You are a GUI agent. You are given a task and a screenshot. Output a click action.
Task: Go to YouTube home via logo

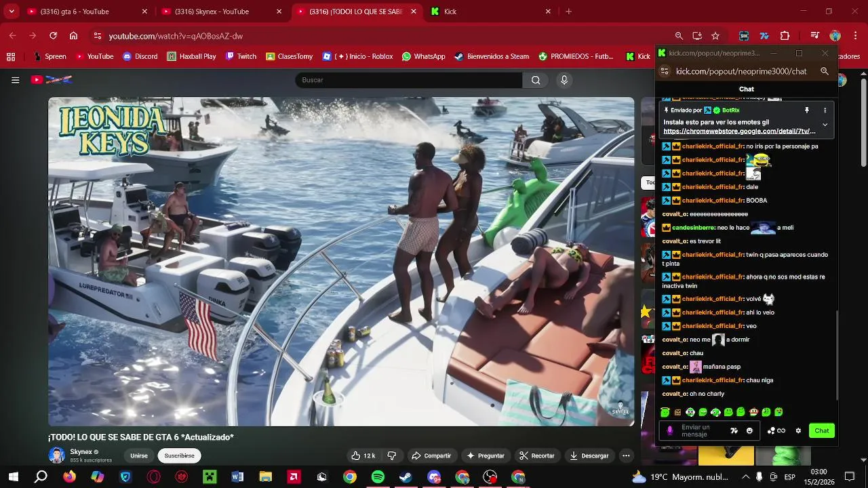52,80
